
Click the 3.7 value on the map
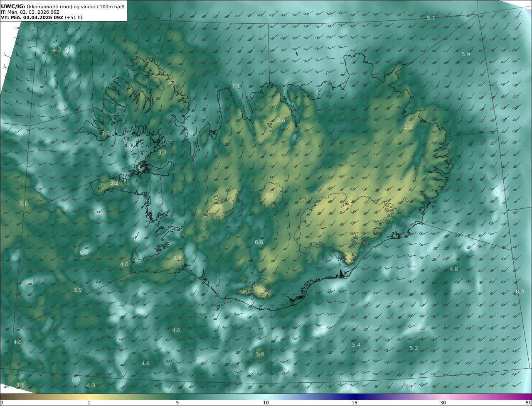point(163,153)
